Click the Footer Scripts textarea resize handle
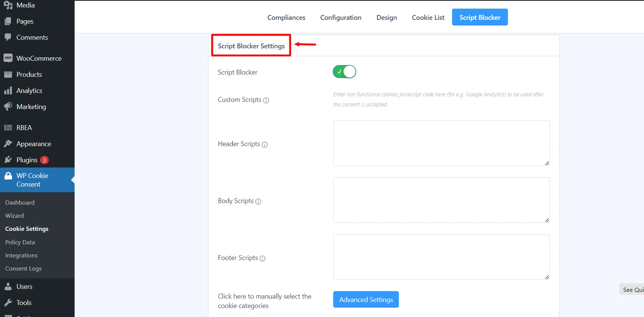The height and width of the screenshot is (317, 644). pos(547,277)
